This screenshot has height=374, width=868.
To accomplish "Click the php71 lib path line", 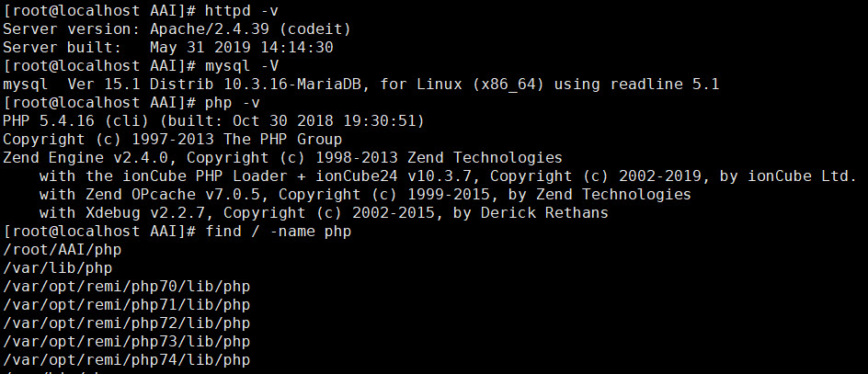I will (x=126, y=305).
